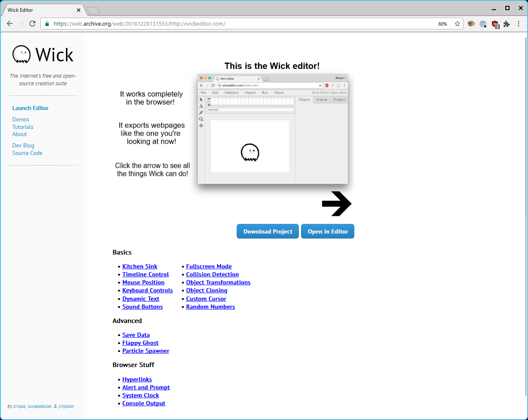Open the colorful parrot extension icon
The height and width of the screenshot is (420, 528).
[x=471, y=24]
